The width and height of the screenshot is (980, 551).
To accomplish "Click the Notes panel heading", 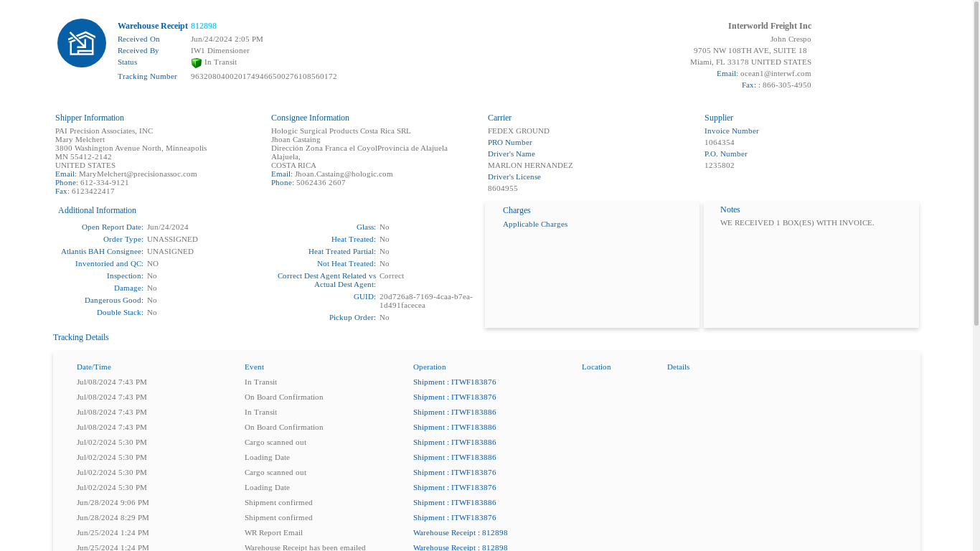I will [x=730, y=209].
